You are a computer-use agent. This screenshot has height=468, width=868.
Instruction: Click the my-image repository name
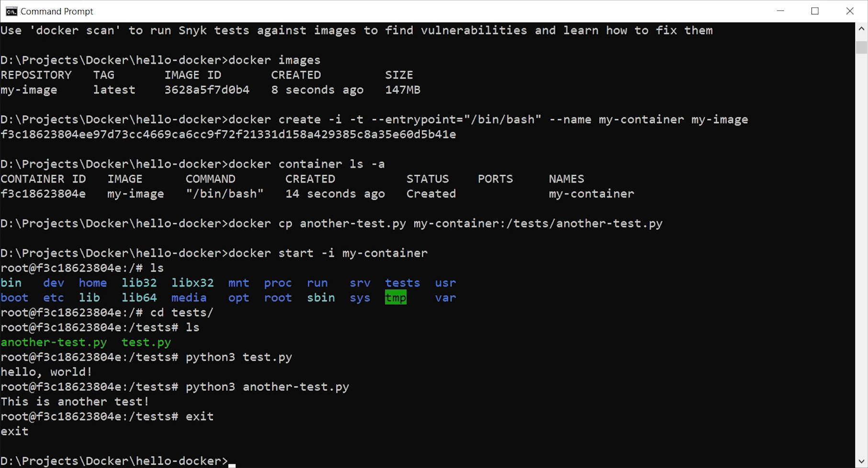coord(29,90)
